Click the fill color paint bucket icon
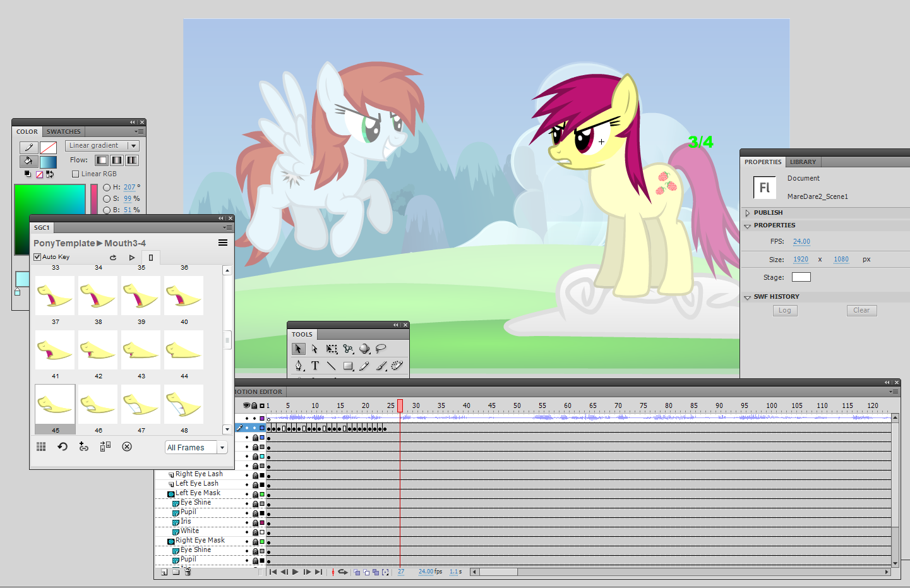 tap(28, 161)
